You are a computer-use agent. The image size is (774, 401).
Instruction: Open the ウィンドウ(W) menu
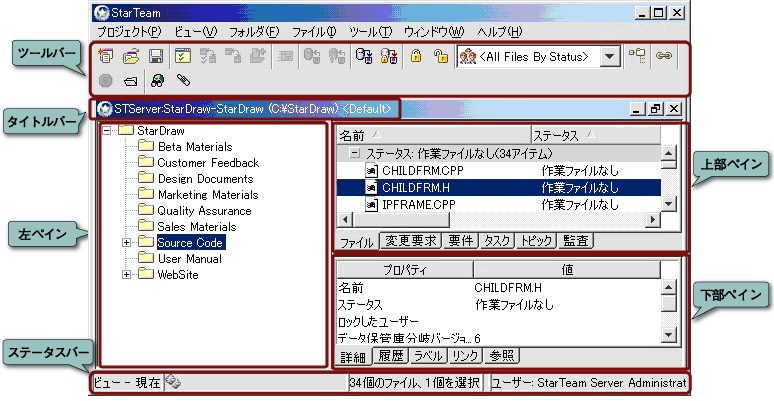(434, 32)
